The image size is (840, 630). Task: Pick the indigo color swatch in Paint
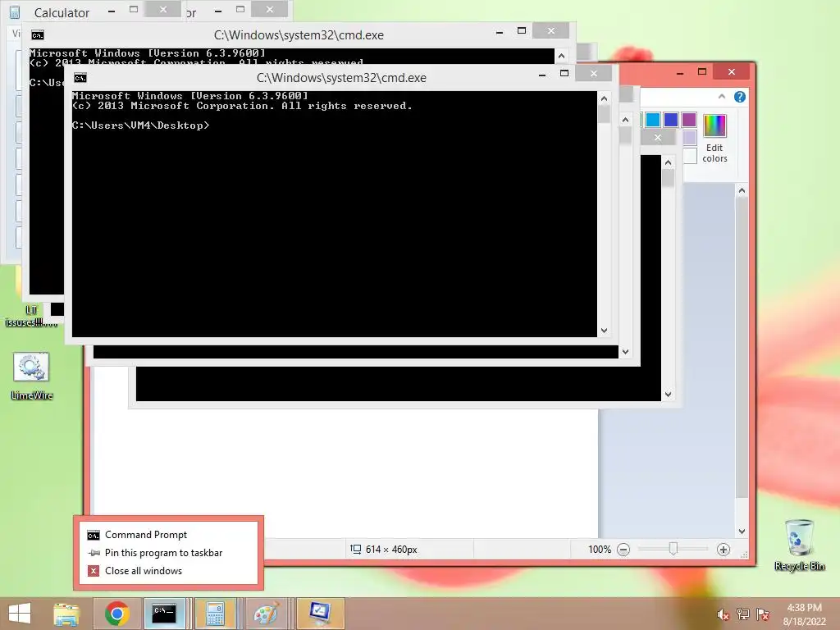pyautogui.click(x=671, y=120)
